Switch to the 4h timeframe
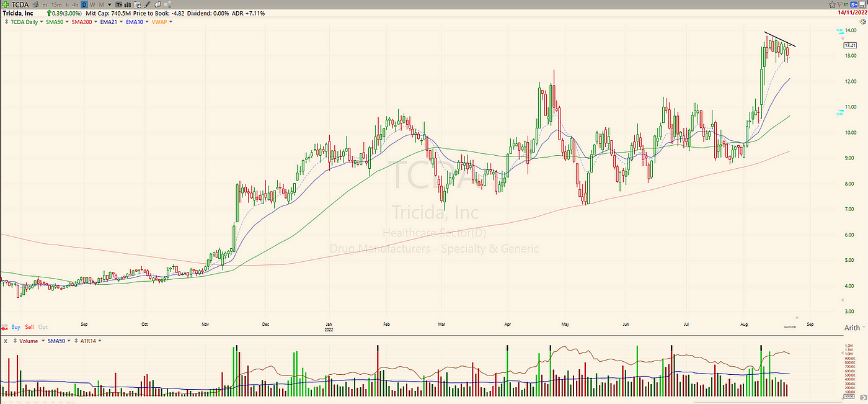Viewport: 868px width, 404px height. tap(75, 5)
